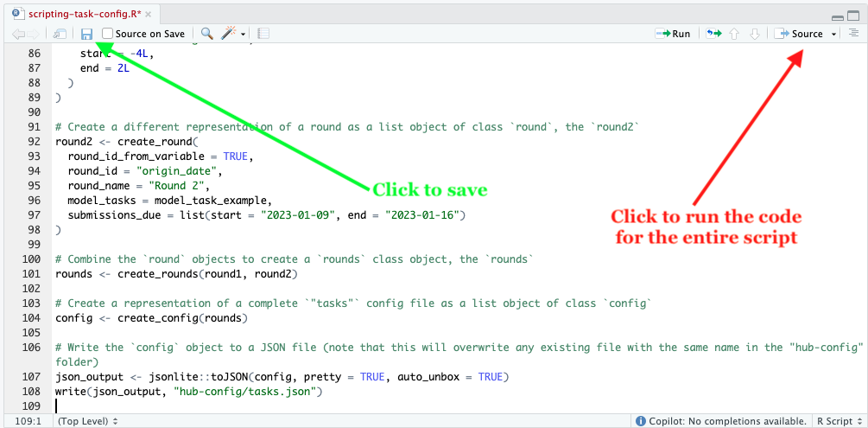Click comment on line 100
868x428 pixels.
coord(294,259)
